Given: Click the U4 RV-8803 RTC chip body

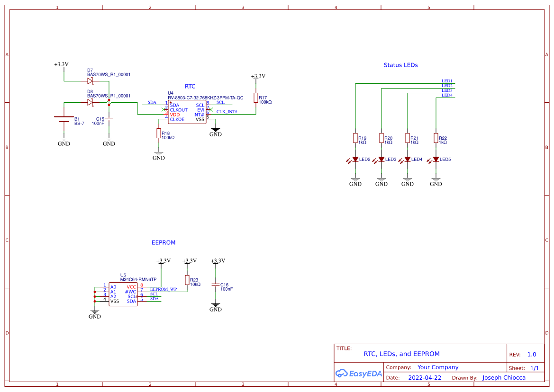Looking at the screenshot, I should click(187, 111).
